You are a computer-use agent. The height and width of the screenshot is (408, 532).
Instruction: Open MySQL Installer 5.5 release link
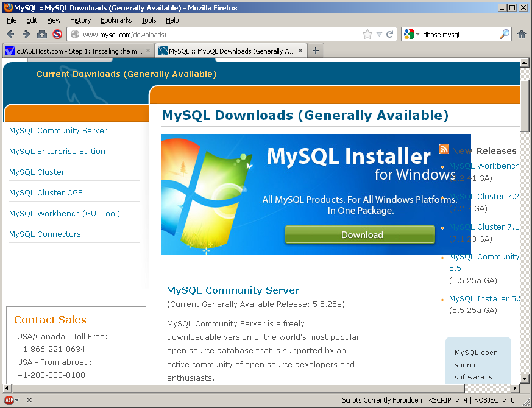484,299
